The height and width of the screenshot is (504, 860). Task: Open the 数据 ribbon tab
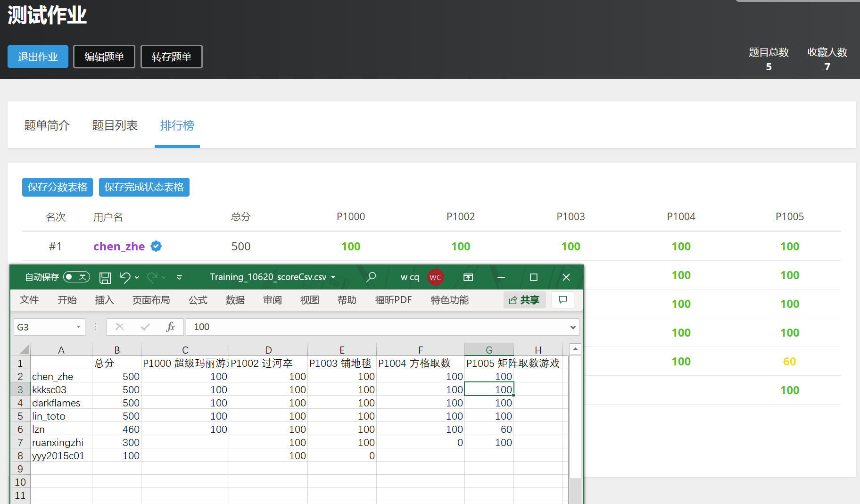coord(235,300)
